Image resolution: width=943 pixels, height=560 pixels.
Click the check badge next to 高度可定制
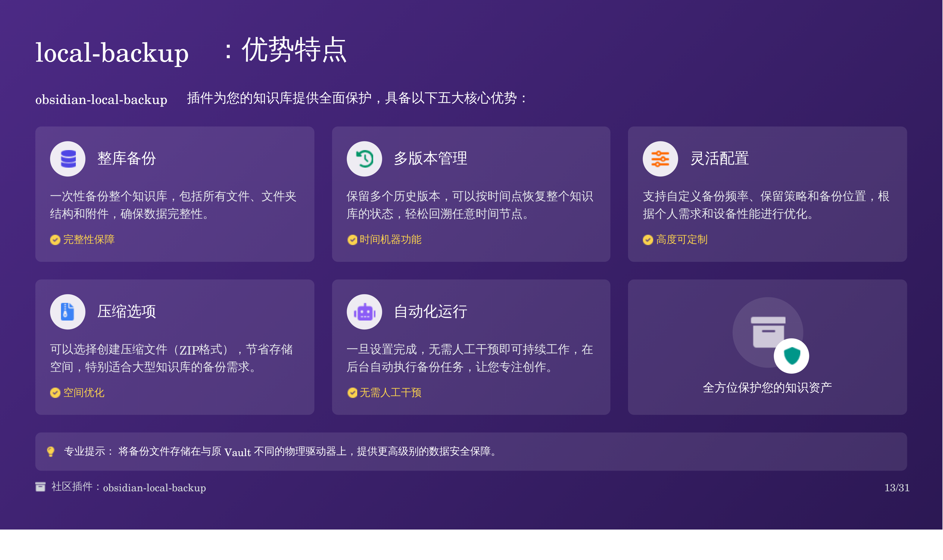tap(648, 240)
